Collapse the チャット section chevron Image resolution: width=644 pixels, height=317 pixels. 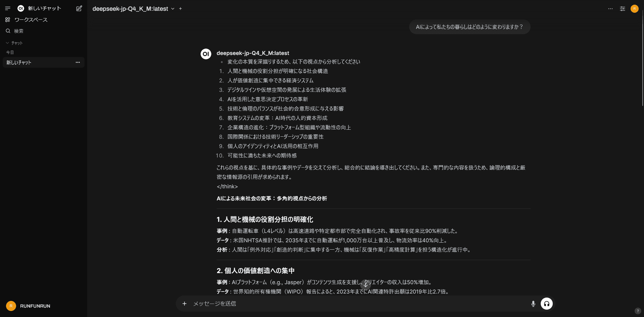(7, 43)
